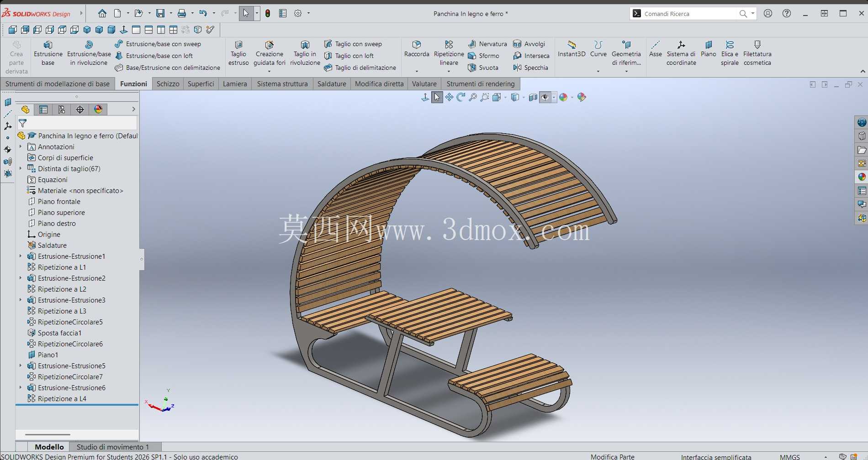Select Ripetizione lineare tool

449,53
